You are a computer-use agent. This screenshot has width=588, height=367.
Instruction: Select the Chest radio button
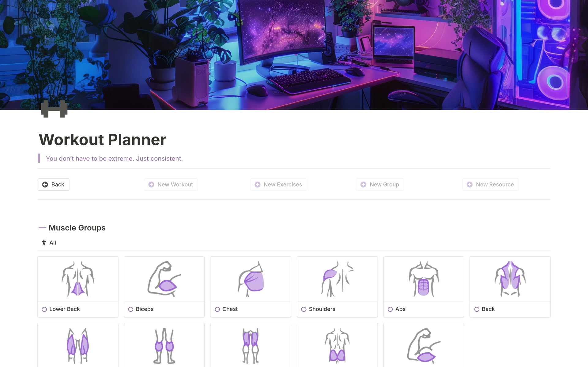pos(217,309)
